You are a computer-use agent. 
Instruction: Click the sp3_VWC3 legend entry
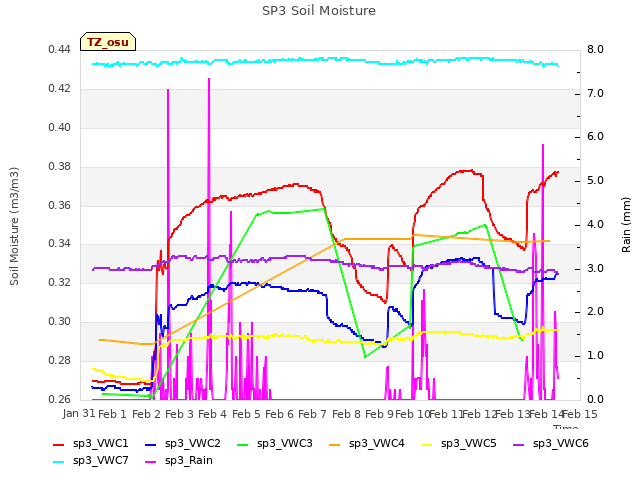click(x=275, y=444)
